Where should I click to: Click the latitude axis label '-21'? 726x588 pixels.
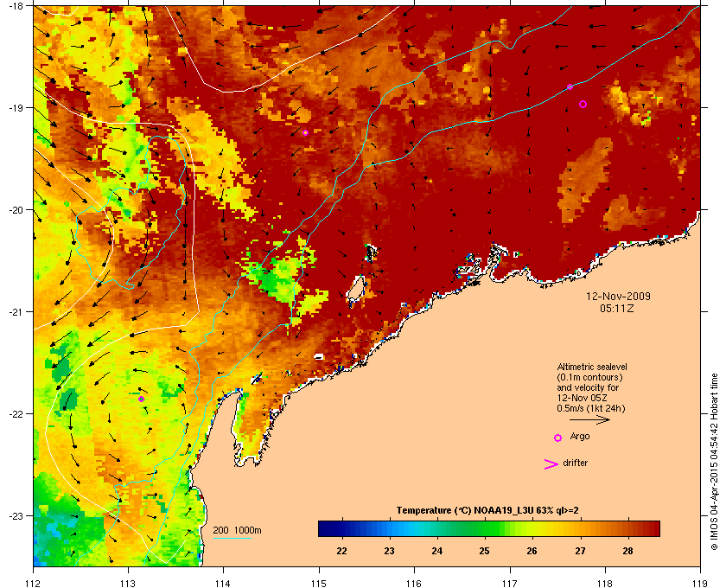(x=16, y=312)
